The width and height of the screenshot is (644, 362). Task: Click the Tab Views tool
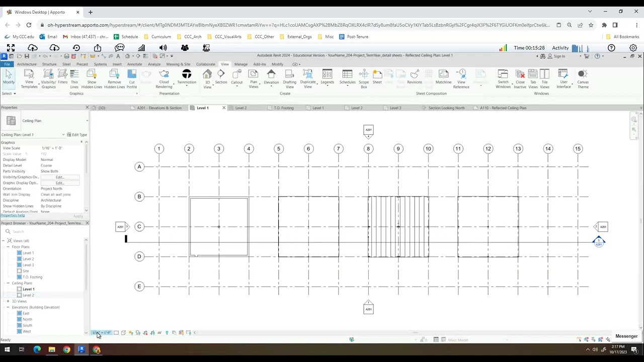(533, 78)
